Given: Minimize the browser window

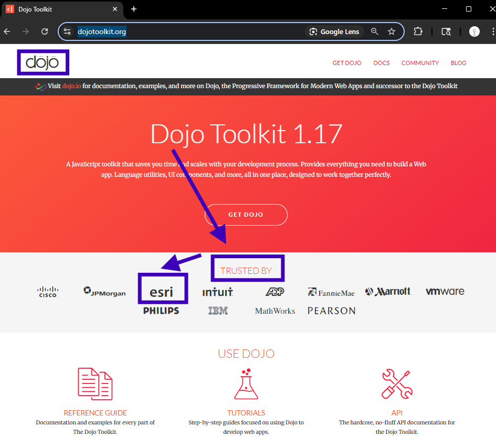Looking at the screenshot, I should point(445,9).
